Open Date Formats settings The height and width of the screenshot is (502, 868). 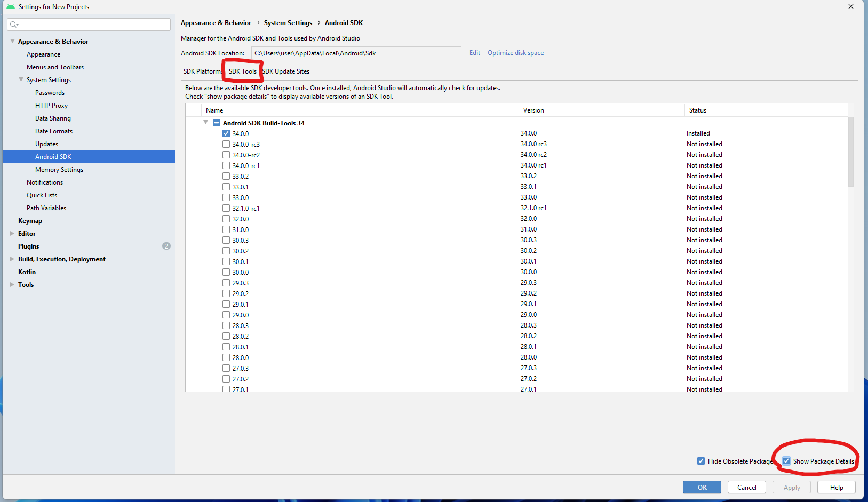(54, 131)
